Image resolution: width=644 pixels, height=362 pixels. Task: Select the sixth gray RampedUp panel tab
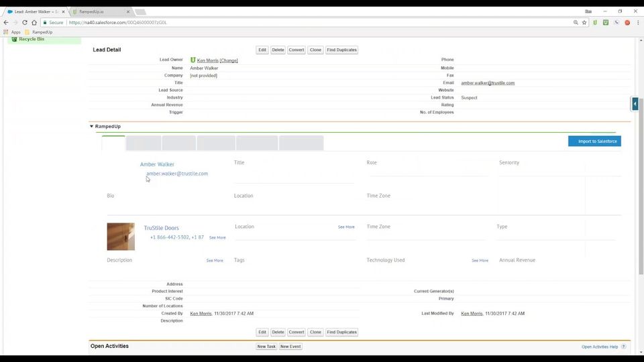click(x=301, y=143)
